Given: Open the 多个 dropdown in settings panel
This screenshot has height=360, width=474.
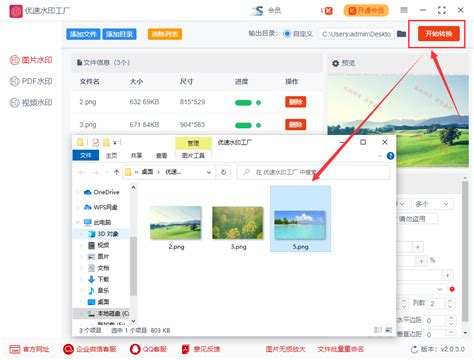Looking at the screenshot, I should click(x=432, y=204).
